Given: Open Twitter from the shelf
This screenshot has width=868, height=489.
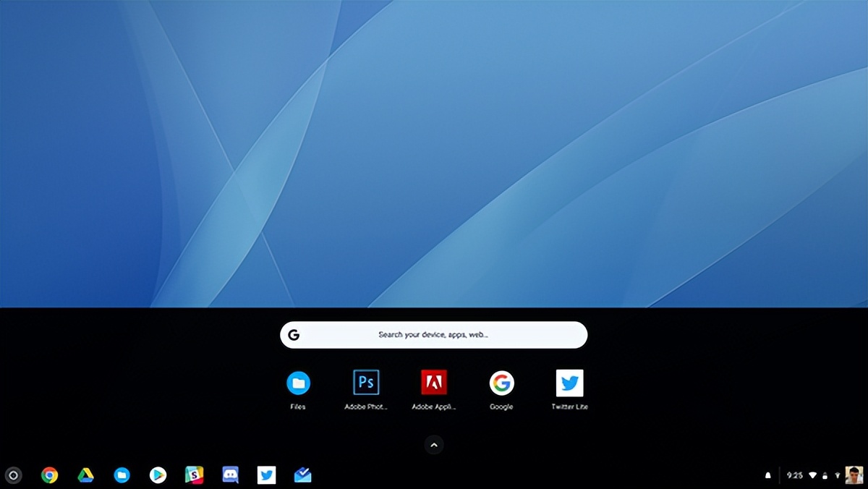Looking at the screenshot, I should pos(266,475).
